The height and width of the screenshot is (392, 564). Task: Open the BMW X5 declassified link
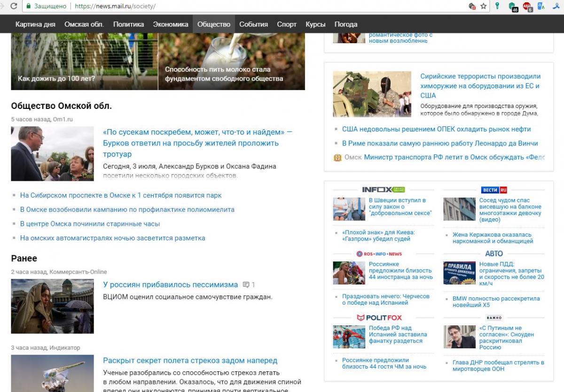tap(496, 302)
